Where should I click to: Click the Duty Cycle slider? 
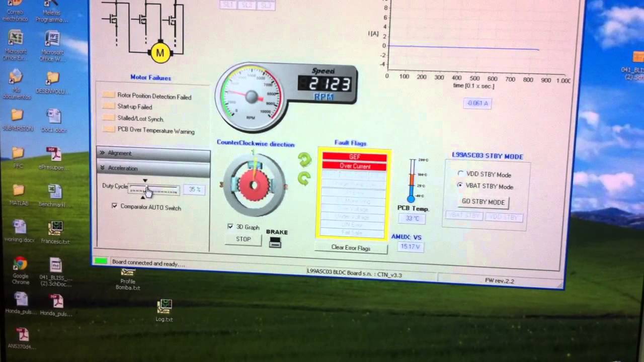tap(154, 190)
